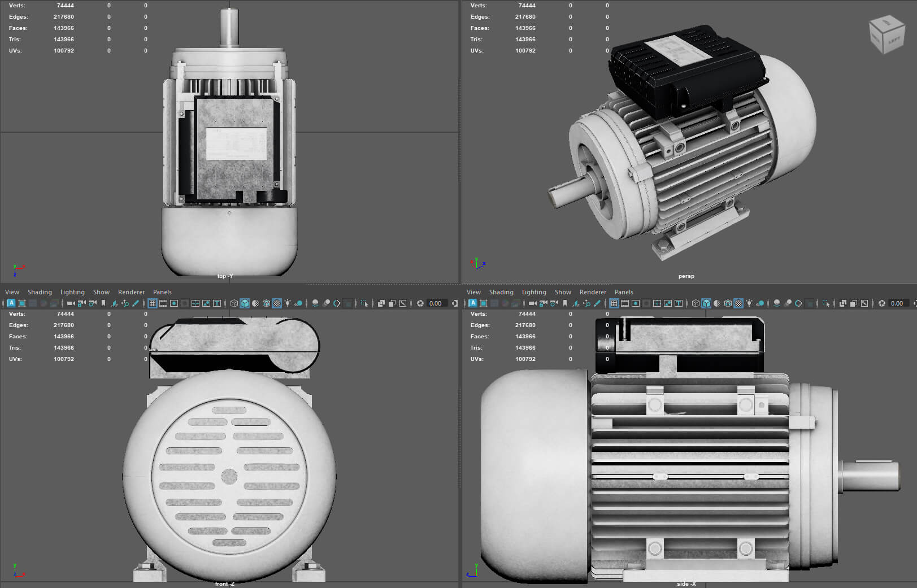
Task: Open Panels menu in front view panel
Action: tap(162, 292)
